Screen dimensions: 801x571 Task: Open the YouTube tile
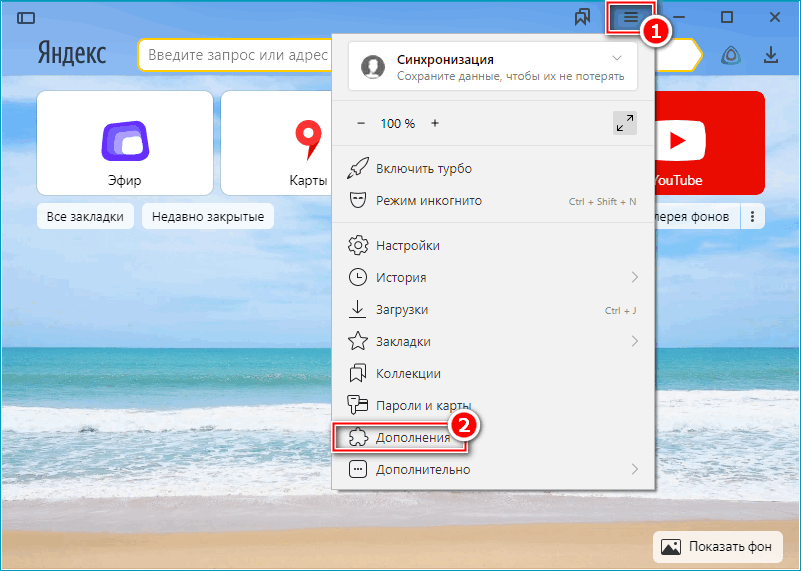(x=709, y=143)
